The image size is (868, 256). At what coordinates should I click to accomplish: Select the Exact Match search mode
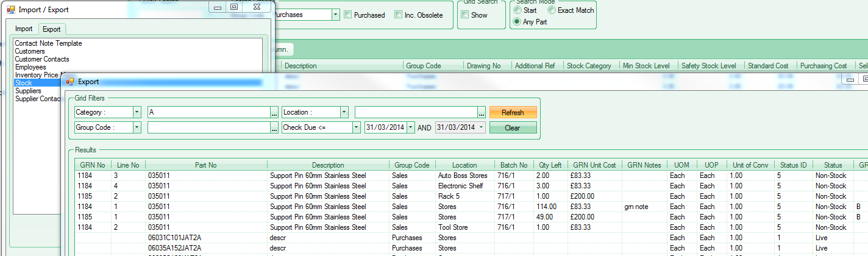(552, 10)
